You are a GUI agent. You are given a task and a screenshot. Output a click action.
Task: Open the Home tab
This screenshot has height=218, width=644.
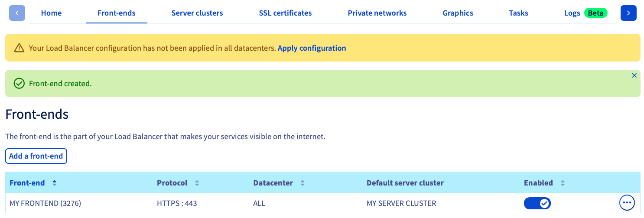[x=51, y=13]
